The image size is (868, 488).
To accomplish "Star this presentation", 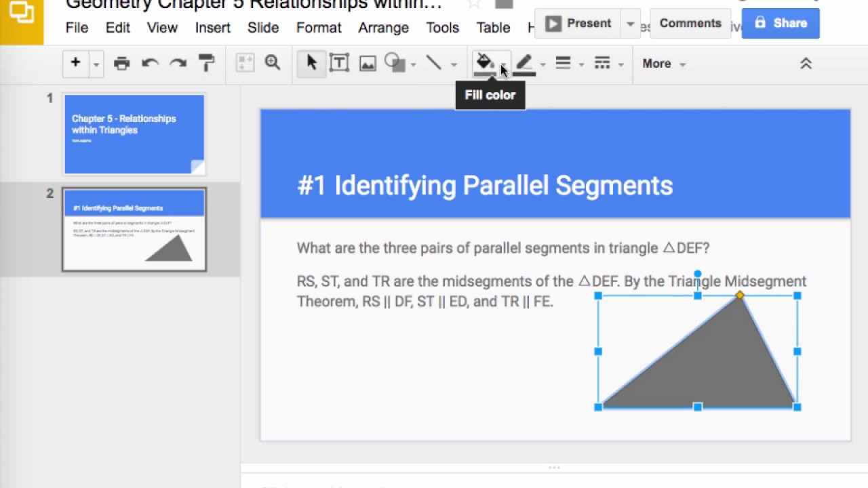I will tap(475, 4).
